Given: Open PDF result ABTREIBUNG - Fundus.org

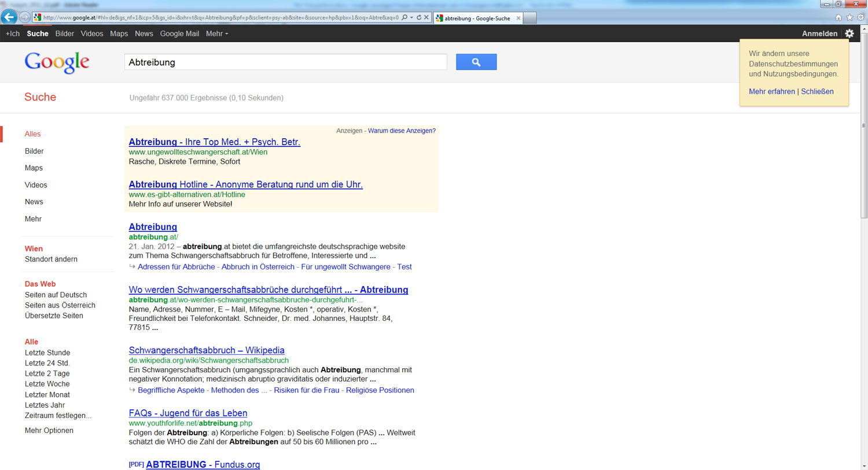Looking at the screenshot, I should point(203,464).
